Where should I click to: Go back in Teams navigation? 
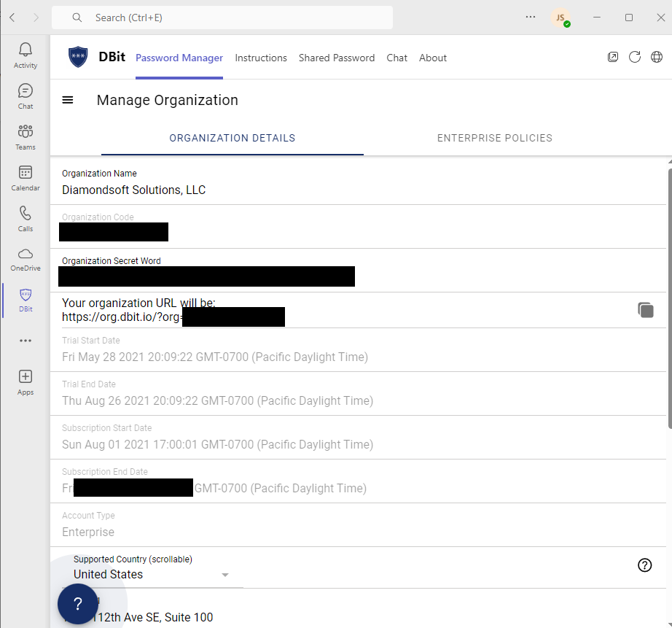click(12, 18)
